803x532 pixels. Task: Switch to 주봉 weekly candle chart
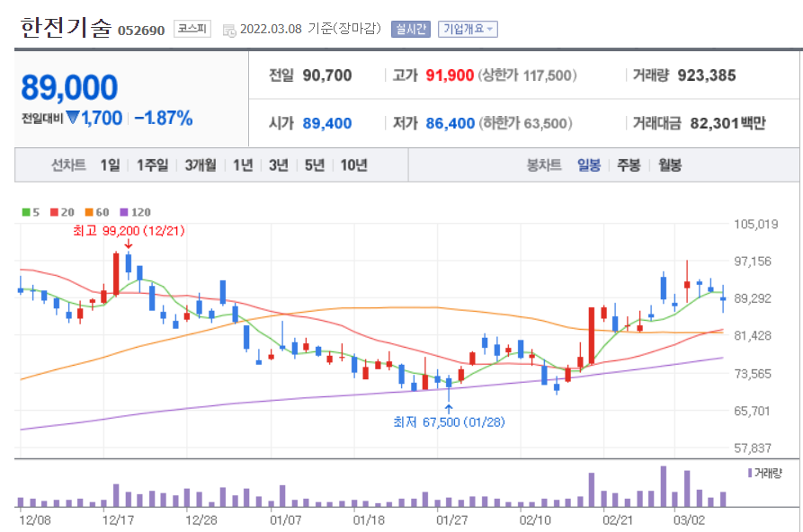point(629,165)
